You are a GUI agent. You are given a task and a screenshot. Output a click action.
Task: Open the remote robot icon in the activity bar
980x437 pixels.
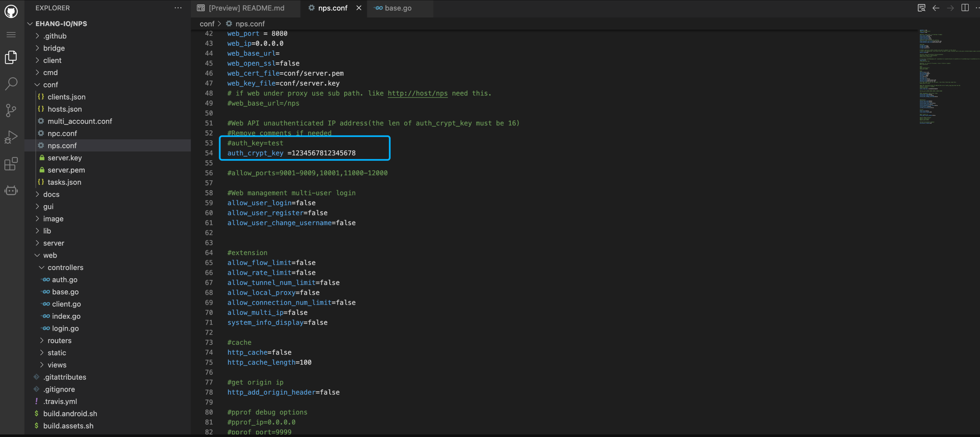pyautogui.click(x=11, y=191)
